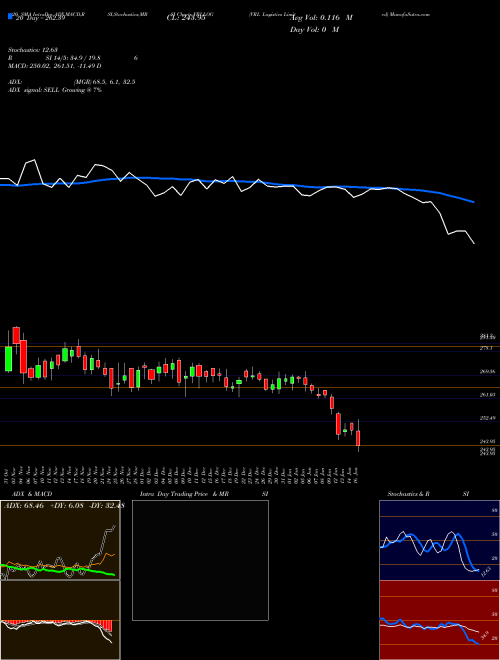The height and width of the screenshot is (660, 500).
Task: Select the 20 Day = 262.39 label
Action: (x=39, y=18)
